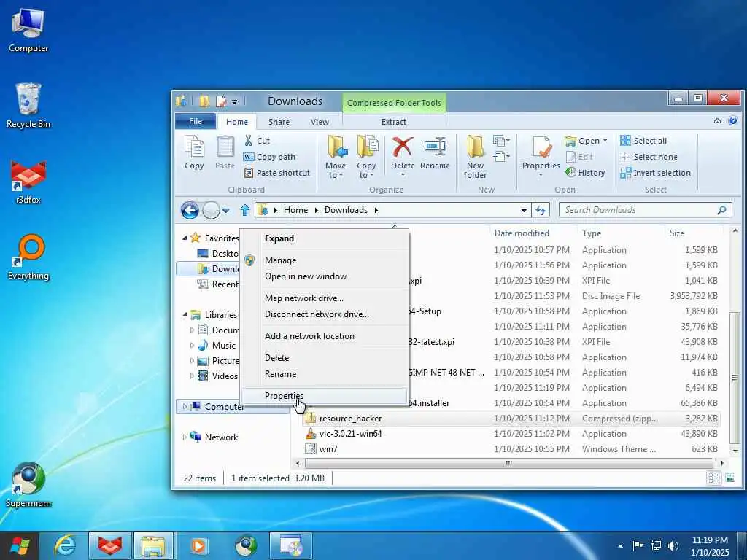Open Explorer Help question mark icon

click(733, 121)
